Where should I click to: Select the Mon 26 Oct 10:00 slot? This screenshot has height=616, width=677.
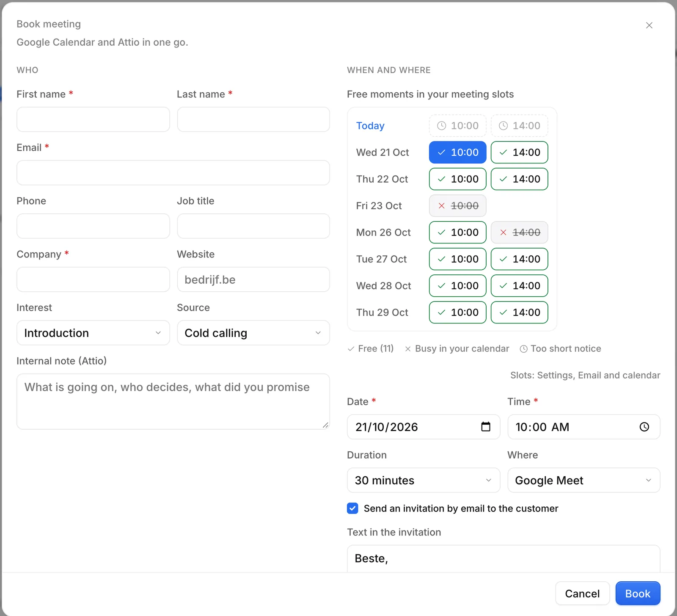458,232
